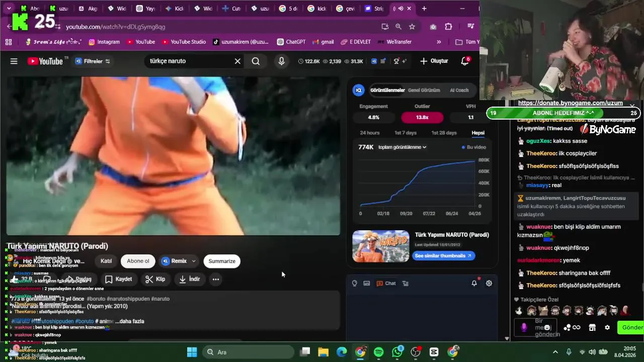
Task: Open the YouTube hamburger guide menu
Action: tap(14, 61)
